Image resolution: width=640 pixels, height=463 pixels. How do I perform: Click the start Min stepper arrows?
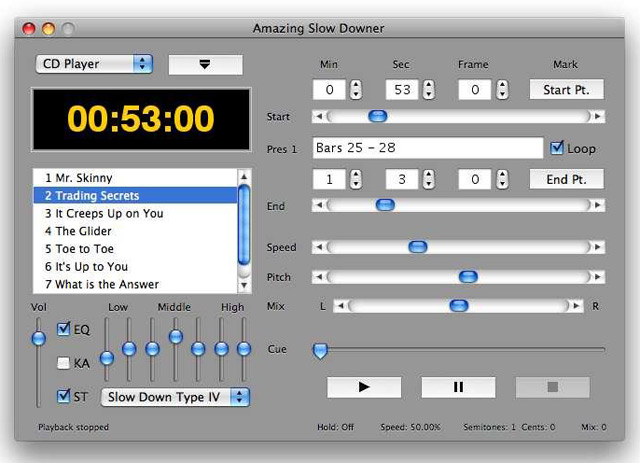tap(356, 89)
